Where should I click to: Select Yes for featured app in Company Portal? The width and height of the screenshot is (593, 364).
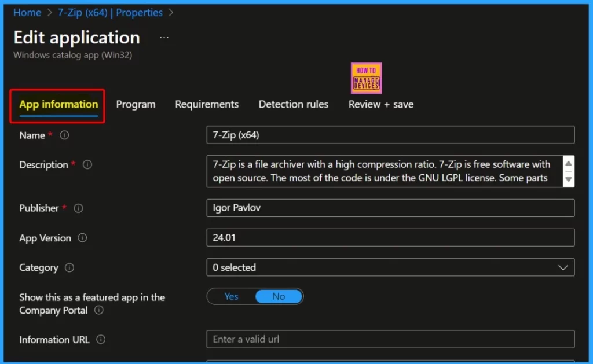pos(231,296)
